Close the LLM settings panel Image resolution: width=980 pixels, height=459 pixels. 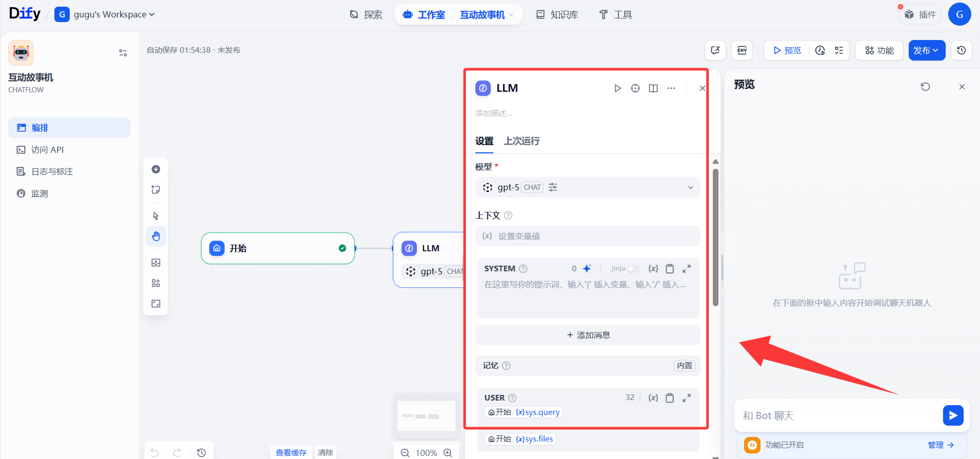[702, 88]
